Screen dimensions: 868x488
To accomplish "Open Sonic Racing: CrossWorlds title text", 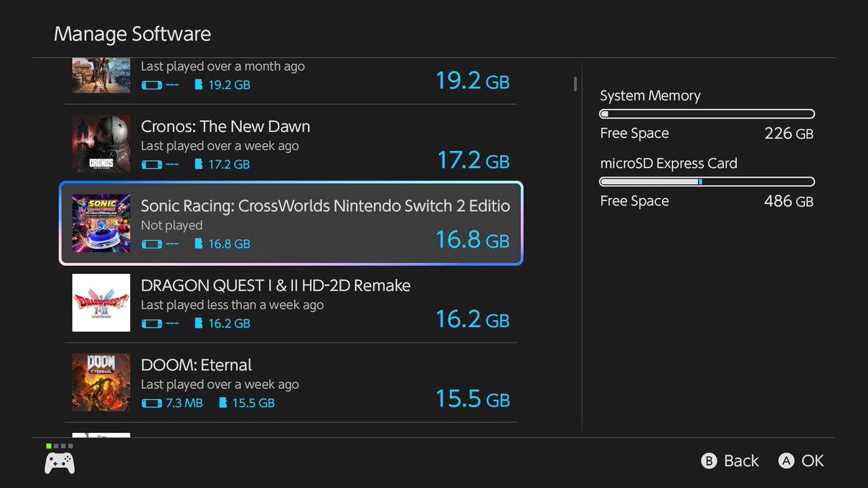I will point(325,206).
